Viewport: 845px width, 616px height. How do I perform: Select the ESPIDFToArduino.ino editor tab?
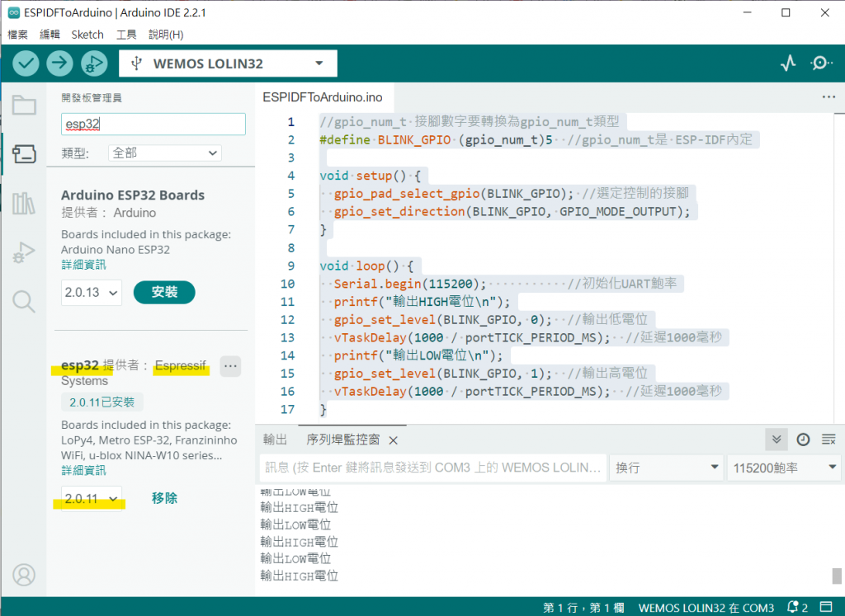click(x=323, y=97)
